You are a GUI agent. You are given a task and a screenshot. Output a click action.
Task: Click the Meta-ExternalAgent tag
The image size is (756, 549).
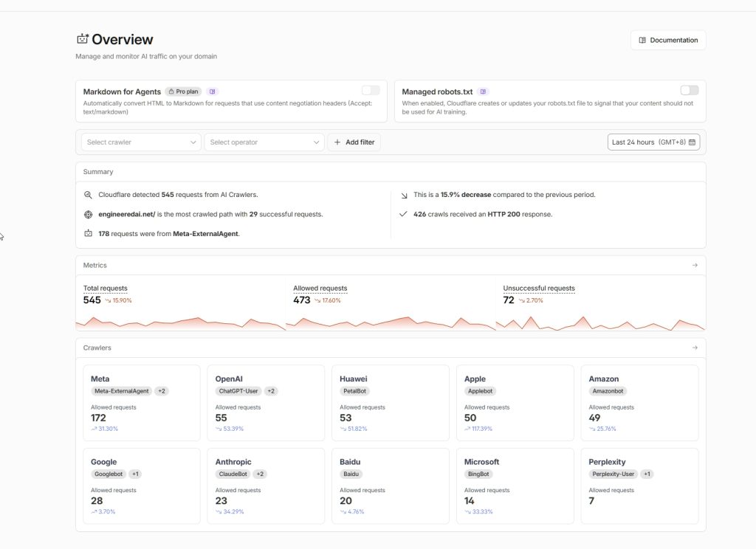pyautogui.click(x=122, y=391)
